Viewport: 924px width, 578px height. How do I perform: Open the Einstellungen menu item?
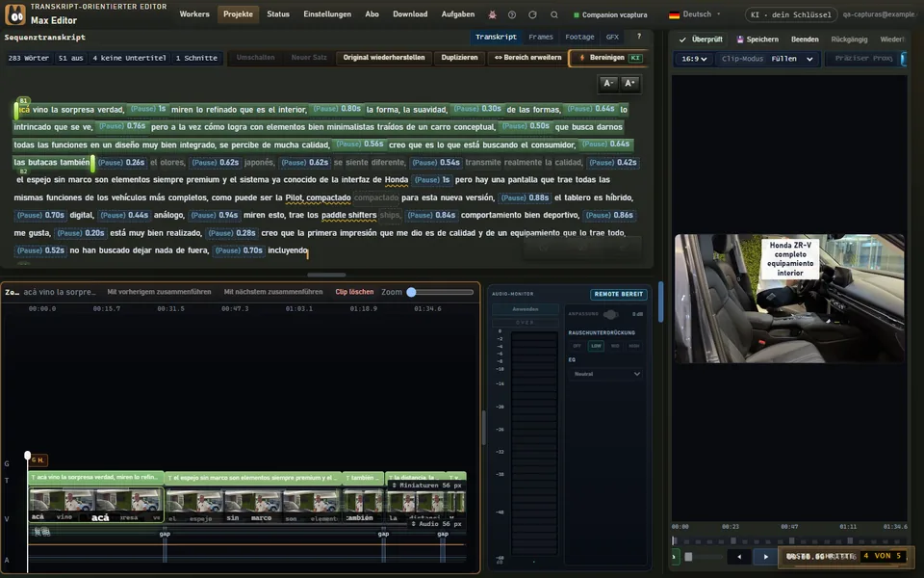pyautogui.click(x=327, y=14)
